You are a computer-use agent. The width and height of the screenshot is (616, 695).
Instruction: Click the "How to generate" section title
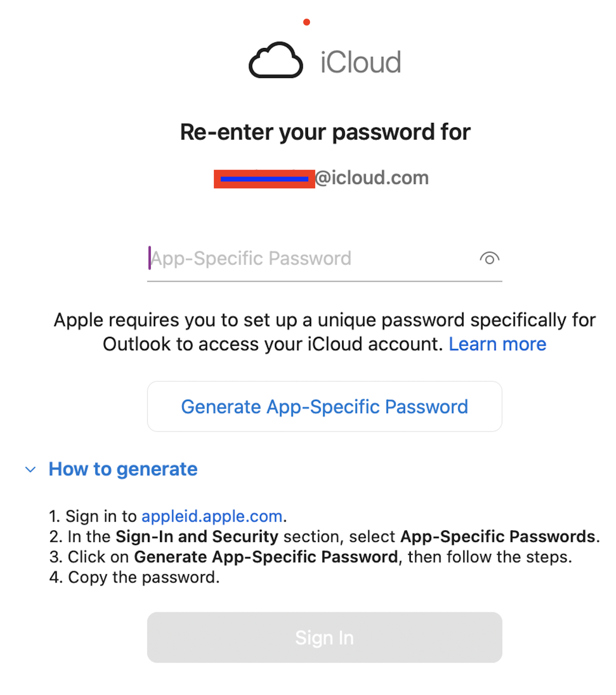coord(123,469)
